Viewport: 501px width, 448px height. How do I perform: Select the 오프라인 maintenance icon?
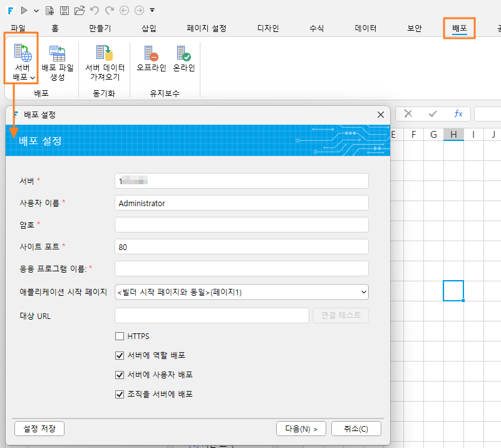151,53
